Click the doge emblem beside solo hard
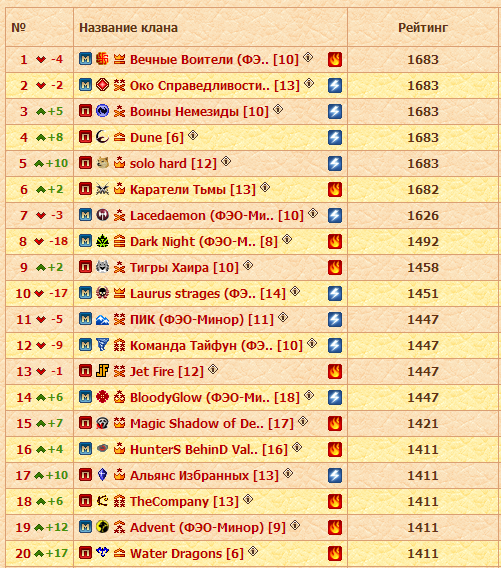Image resolution: width=501 pixels, height=568 pixels. pos(103,163)
